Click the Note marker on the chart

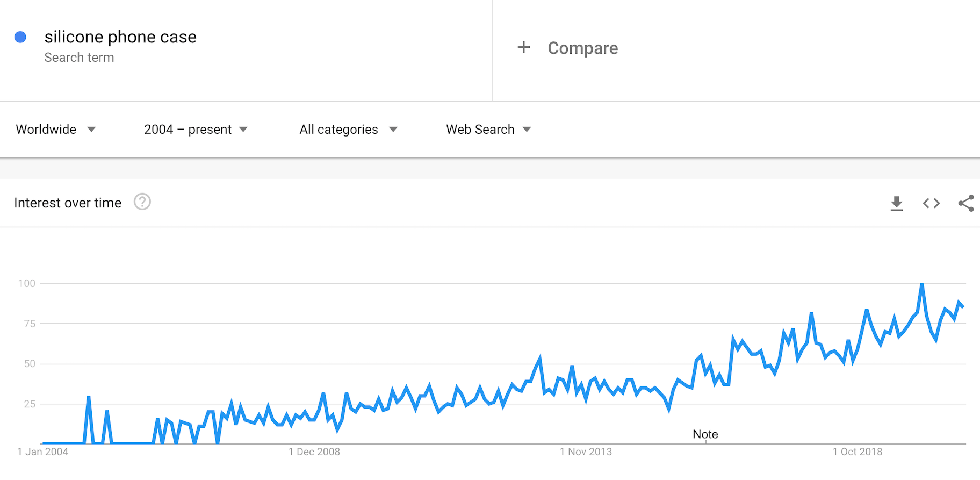[705, 434]
